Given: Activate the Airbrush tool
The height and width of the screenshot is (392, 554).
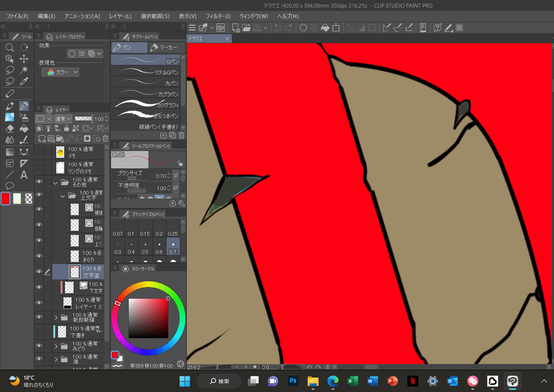Looking at the screenshot, I should [x=24, y=118].
